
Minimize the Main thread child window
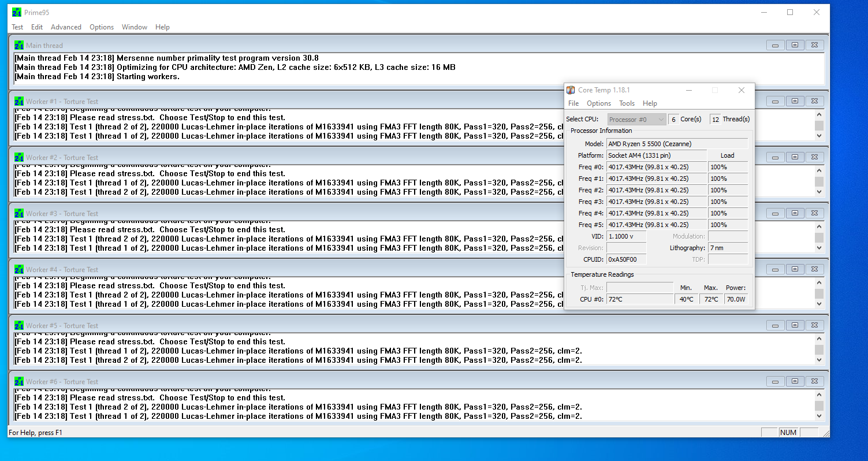[x=775, y=45]
